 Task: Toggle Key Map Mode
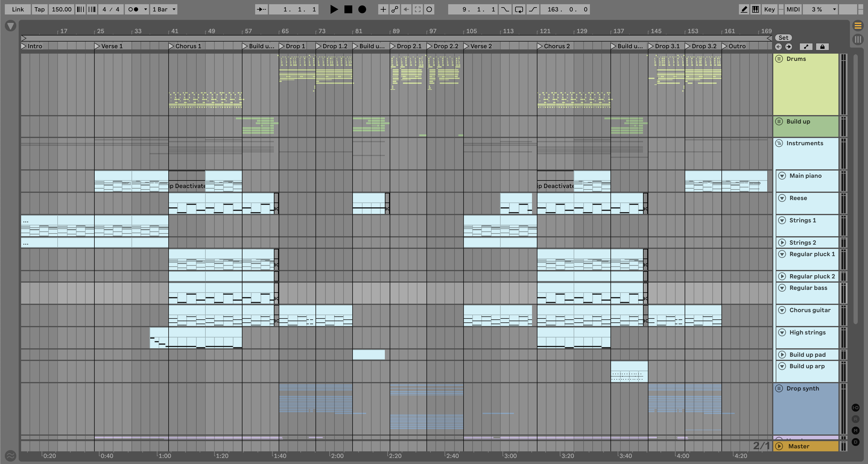pos(769,9)
